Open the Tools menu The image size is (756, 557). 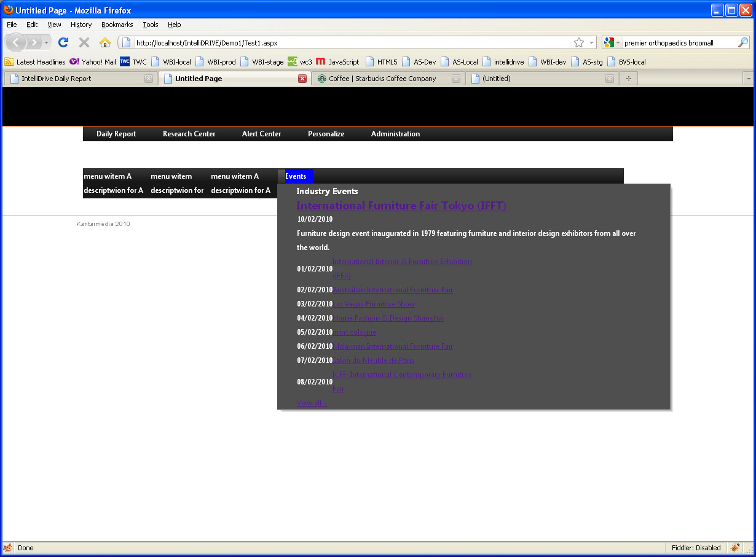click(x=151, y=25)
